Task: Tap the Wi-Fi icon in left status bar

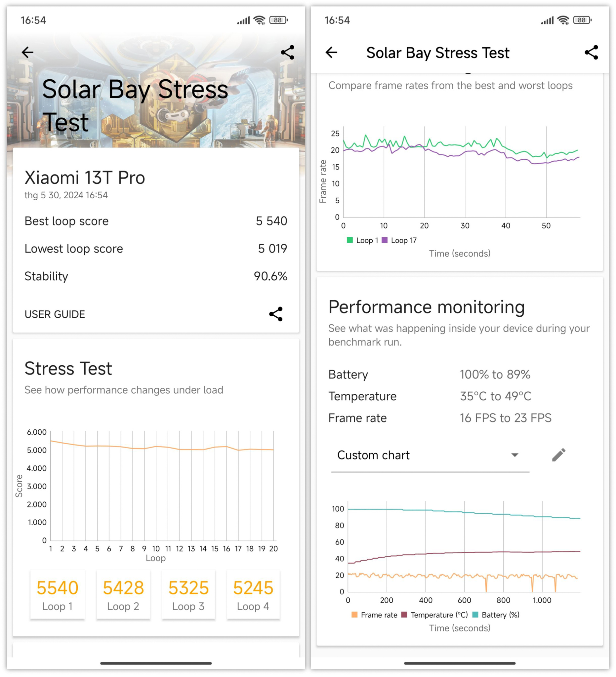Action: click(260, 20)
